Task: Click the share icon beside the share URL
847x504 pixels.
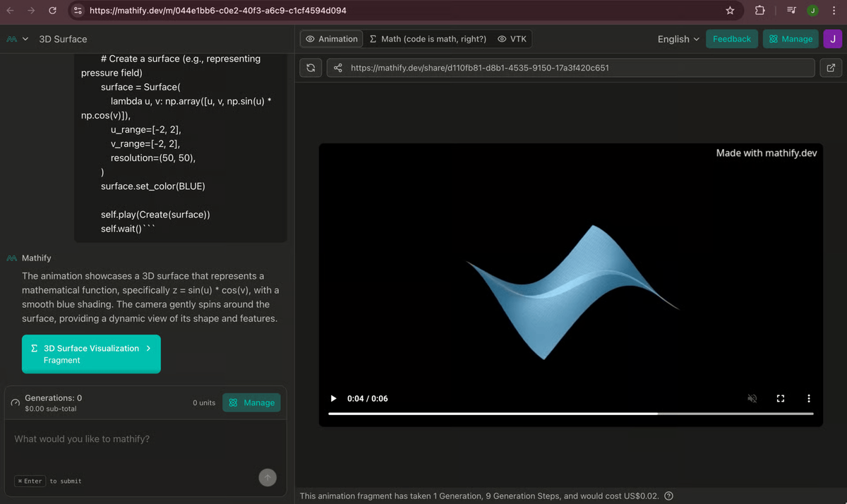Action: click(337, 68)
